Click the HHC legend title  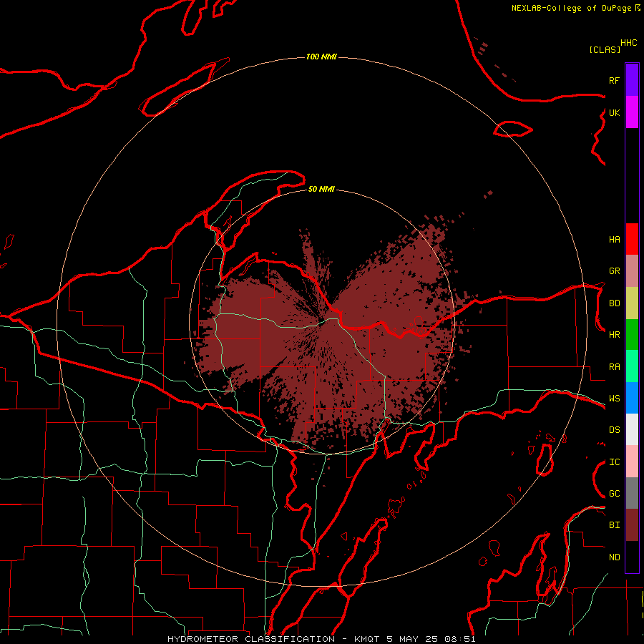coord(629,43)
